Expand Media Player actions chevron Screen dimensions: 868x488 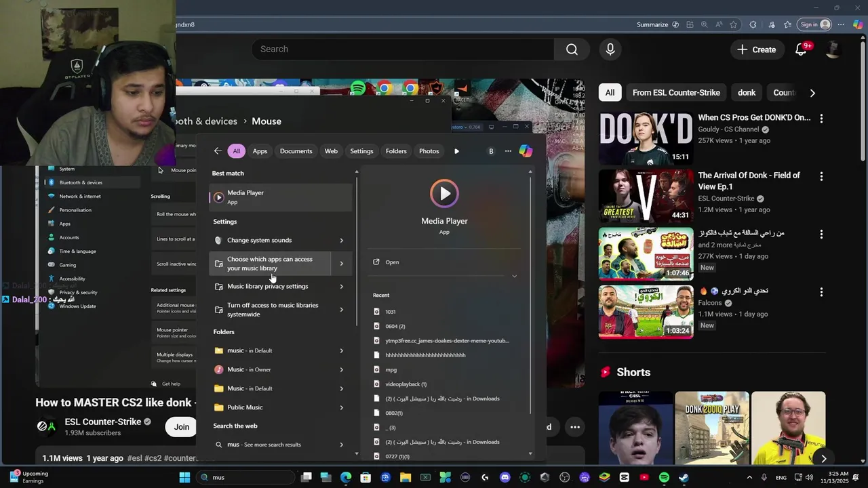click(514, 276)
